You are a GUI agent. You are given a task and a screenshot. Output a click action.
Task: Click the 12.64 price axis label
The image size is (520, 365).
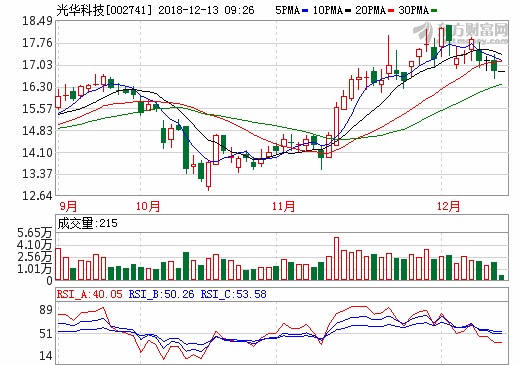coord(37,195)
